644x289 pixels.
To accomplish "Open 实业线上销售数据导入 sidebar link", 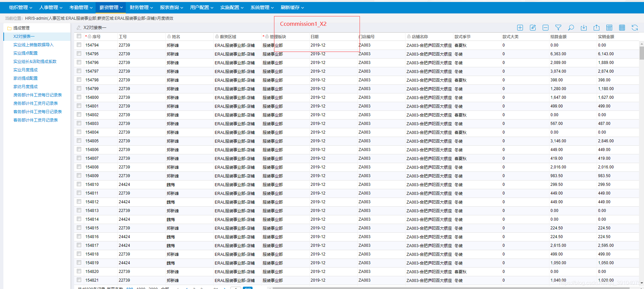I will [33, 45].
